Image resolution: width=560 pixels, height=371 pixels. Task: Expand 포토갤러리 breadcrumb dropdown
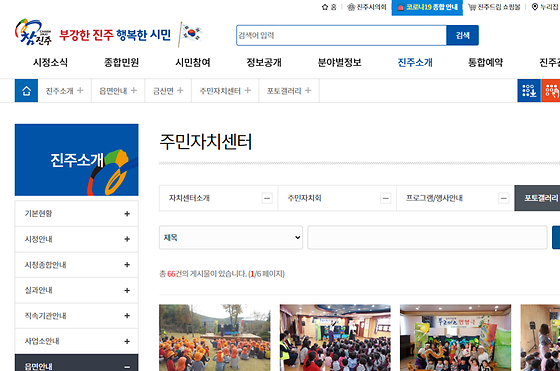click(x=289, y=91)
